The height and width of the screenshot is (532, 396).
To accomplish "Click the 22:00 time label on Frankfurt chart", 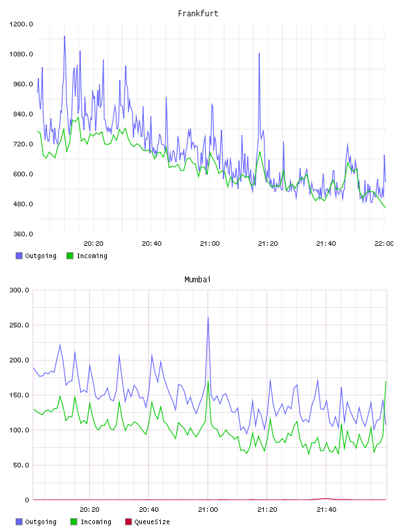I will click(x=384, y=244).
